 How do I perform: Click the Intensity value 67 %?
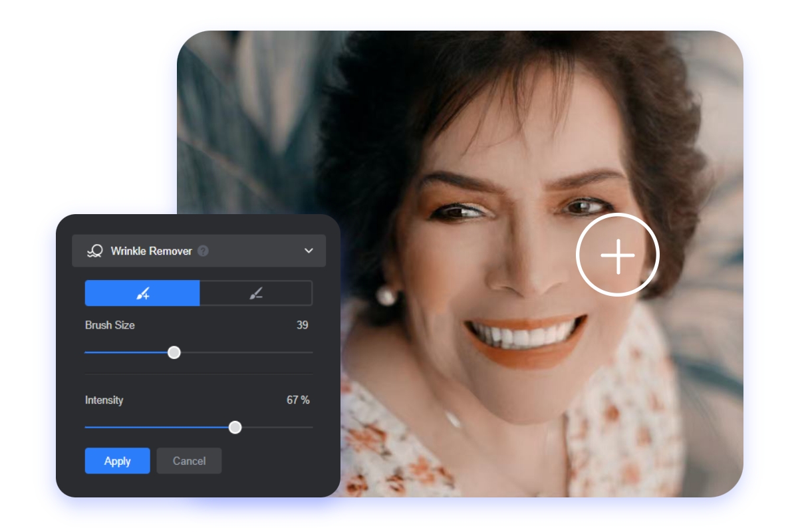point(298,400)
